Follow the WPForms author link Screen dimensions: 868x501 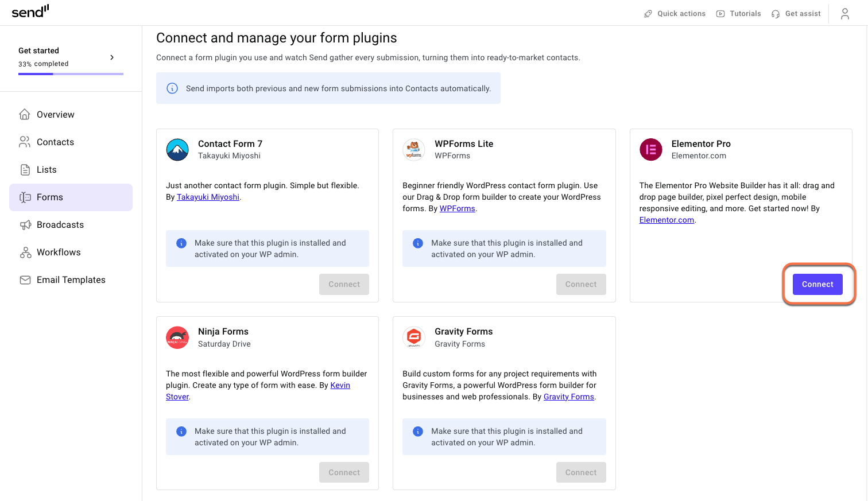(x=457, y=208)
